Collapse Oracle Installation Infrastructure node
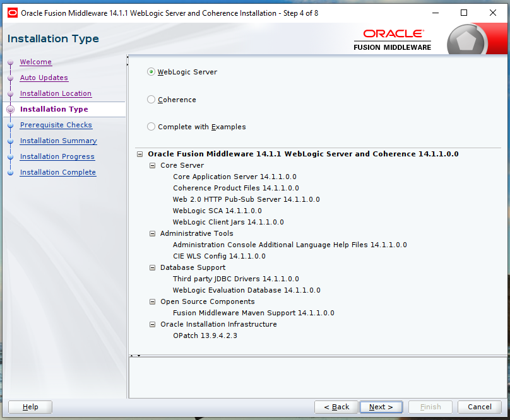Image resolution: width=510 pixels, height=420 pixels. click(152, 324)
